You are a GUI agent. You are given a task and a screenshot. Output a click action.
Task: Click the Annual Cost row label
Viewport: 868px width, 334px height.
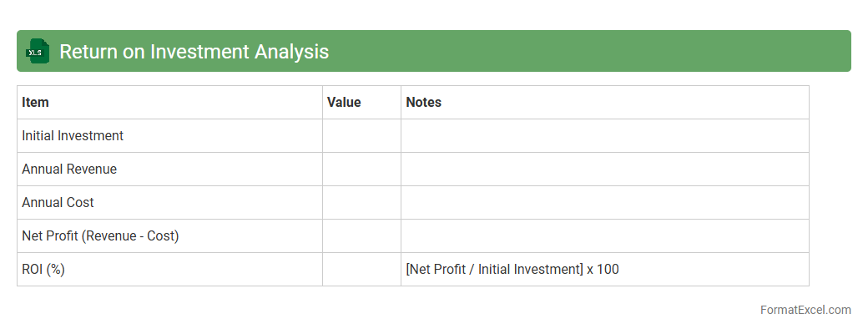click(x=58, y=203)
